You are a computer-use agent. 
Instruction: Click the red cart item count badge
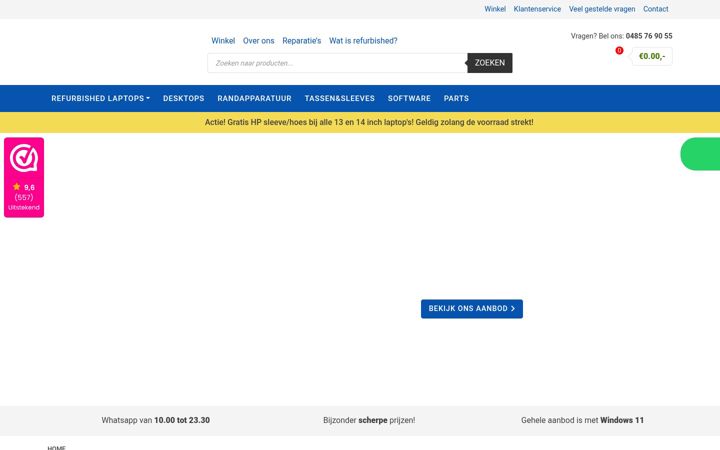[619, 51]
